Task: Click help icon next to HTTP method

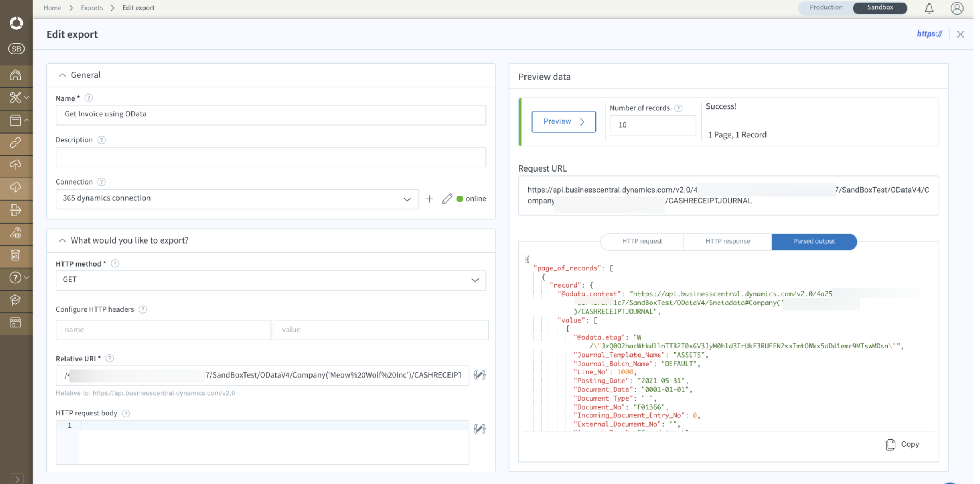Action: click(x=115, y=263)
